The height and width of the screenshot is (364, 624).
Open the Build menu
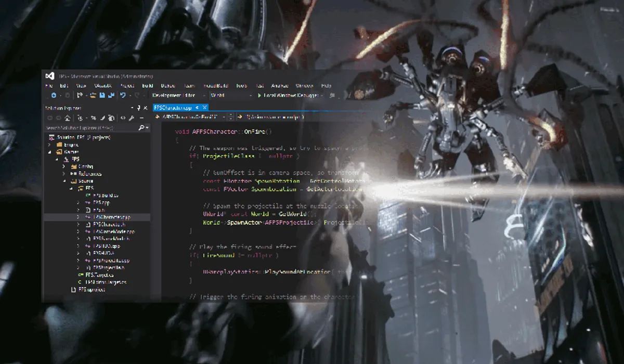click(147, 86)
